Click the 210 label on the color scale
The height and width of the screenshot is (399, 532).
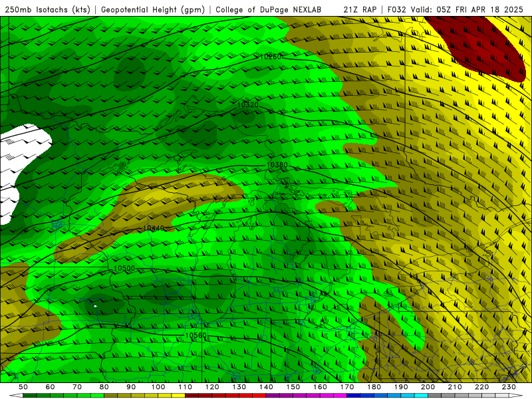click(x=455, y=387)
